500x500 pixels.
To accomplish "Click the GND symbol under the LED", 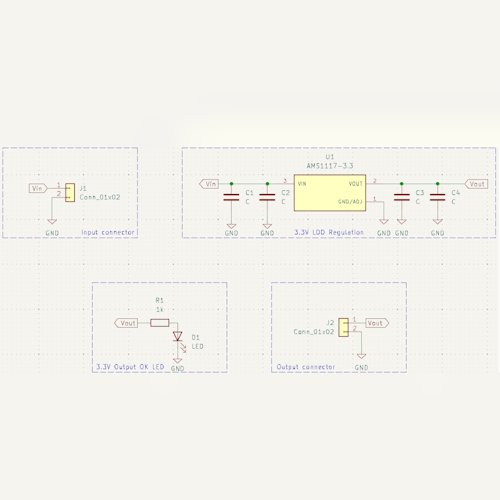I will click(x=178, y=361).
